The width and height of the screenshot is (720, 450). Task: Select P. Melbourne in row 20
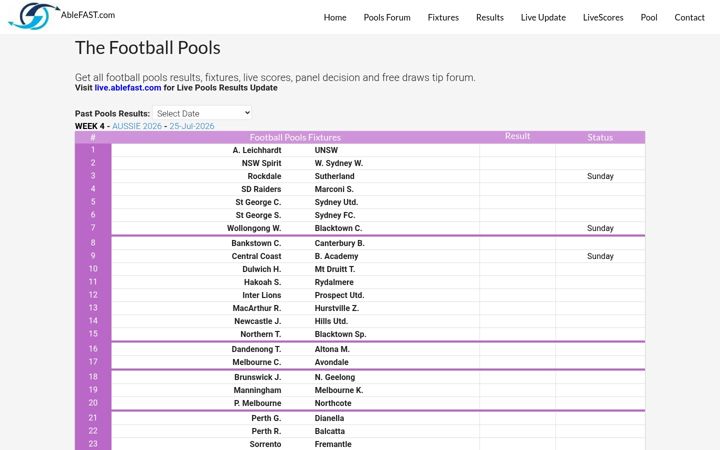tap(257, 403)
